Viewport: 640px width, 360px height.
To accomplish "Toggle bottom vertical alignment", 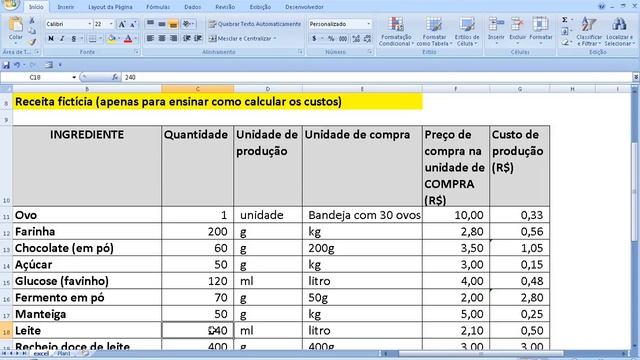I will [173, 24].
